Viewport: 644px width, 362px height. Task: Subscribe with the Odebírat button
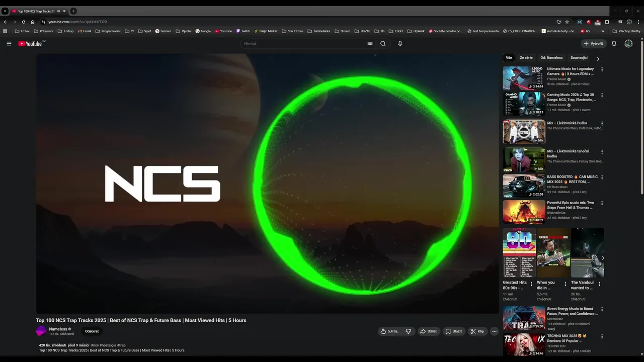pos(92,331)
